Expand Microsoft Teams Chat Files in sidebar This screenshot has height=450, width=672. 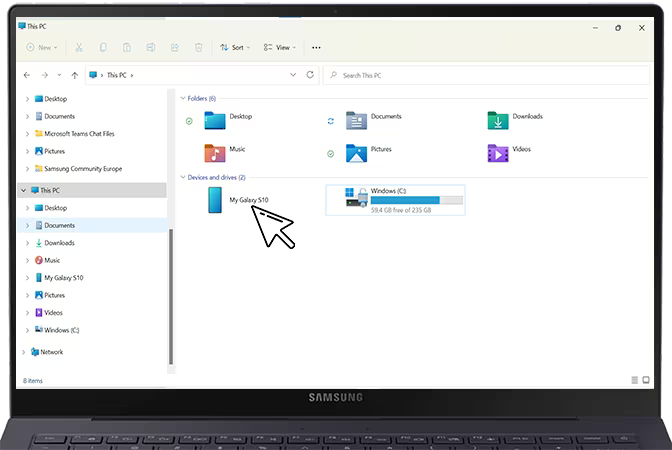coord(27,134)
